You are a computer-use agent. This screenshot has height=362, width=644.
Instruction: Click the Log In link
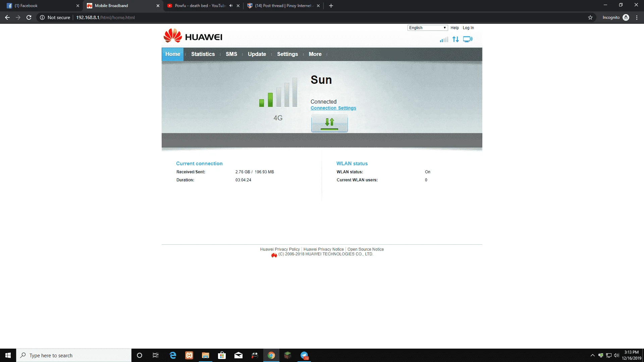pyautogui.click(x=468, y=28)
